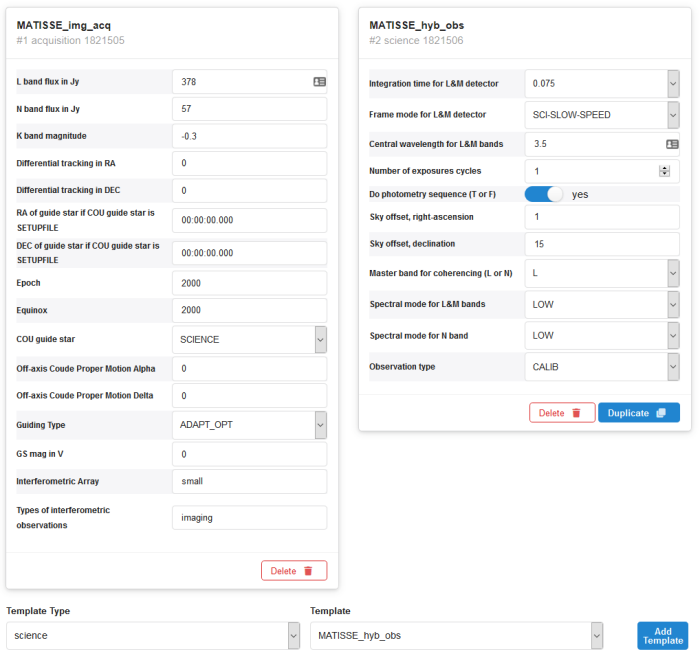Expand the Guiding Type dropdown

pyautogui.click(x=250, y=425)
